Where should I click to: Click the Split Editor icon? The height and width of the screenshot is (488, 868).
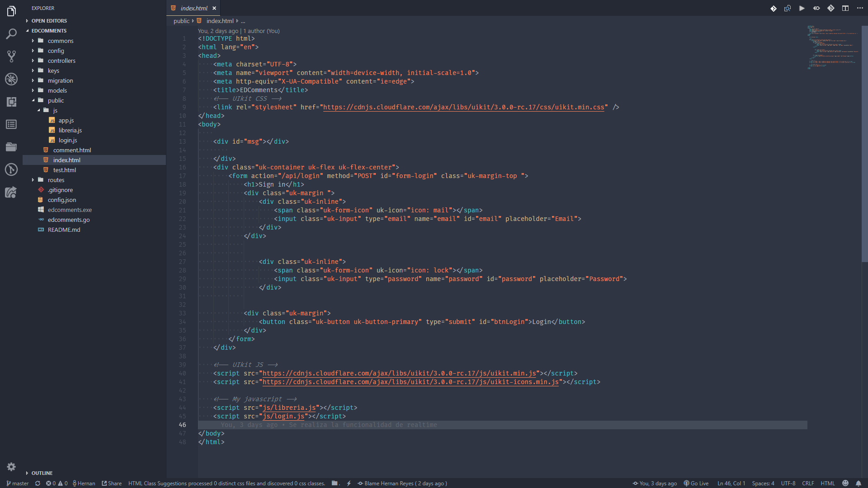[845, 8]
